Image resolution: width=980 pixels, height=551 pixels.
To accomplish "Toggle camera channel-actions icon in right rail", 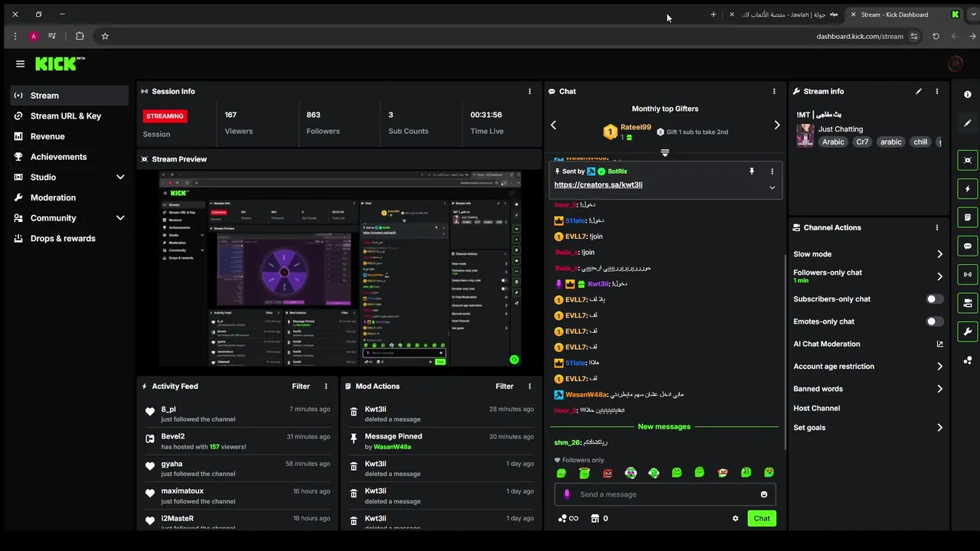I will pos(968,304).
